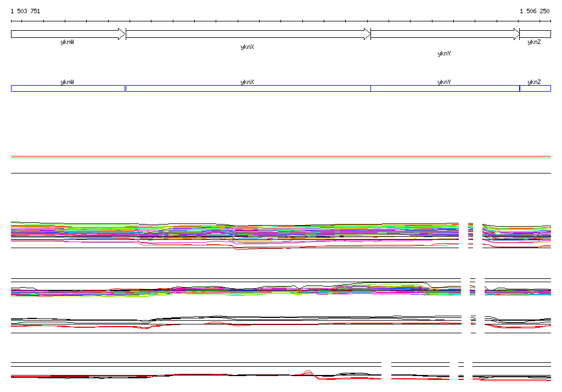The image size is (562, 392).
Task: Click the yknZ label above the blue box
Action: [x=534, y=82]
